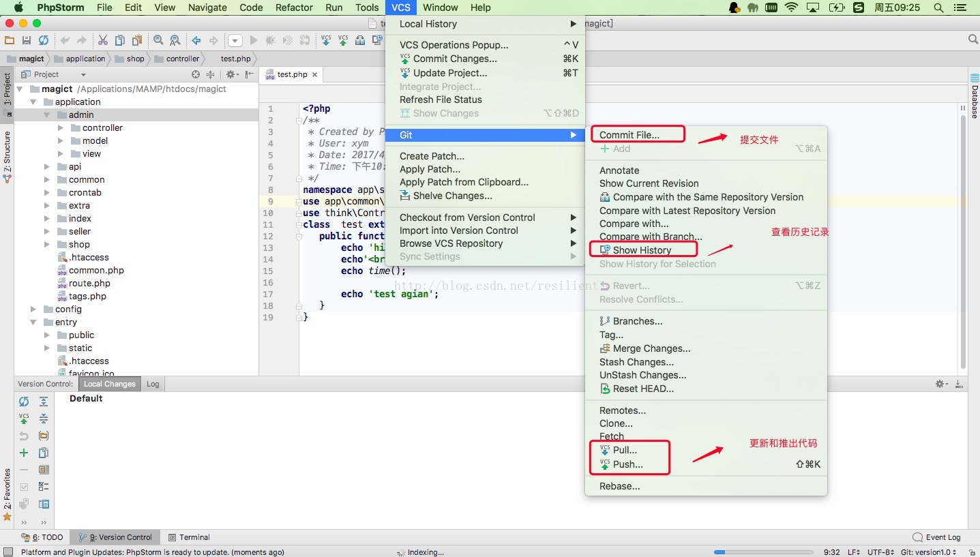
Task: Click the Paste clipboard icon
Action: [137, 41]
